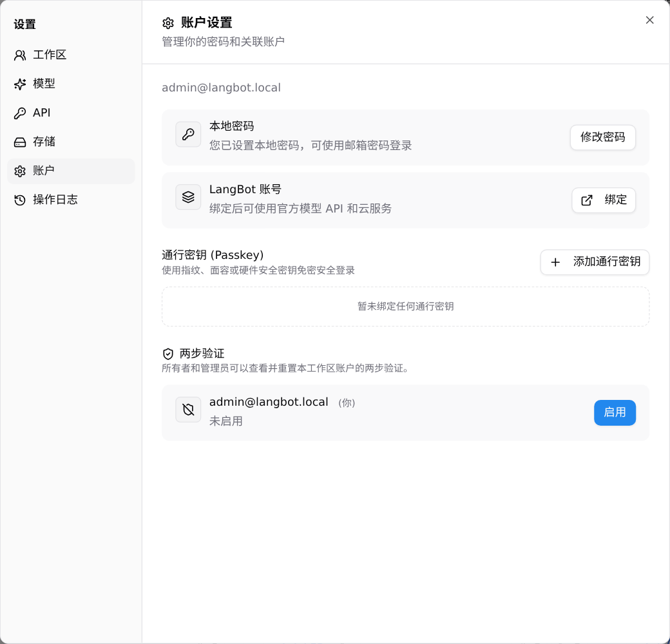This screenshot has height=644, width=670.
Task: Click the 暂未绑定任何通行密钥 empty placeholder
Action: click(x=405, y=306)
